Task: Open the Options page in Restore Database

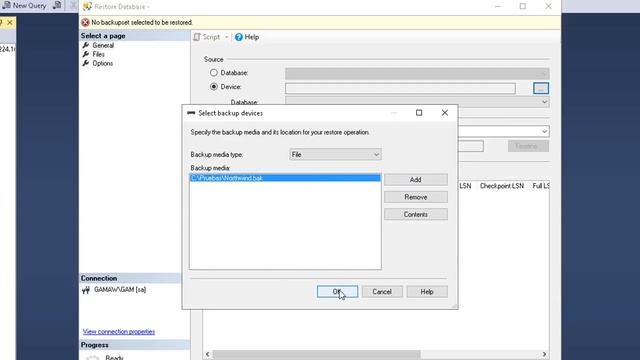Action: pos(102,63)
